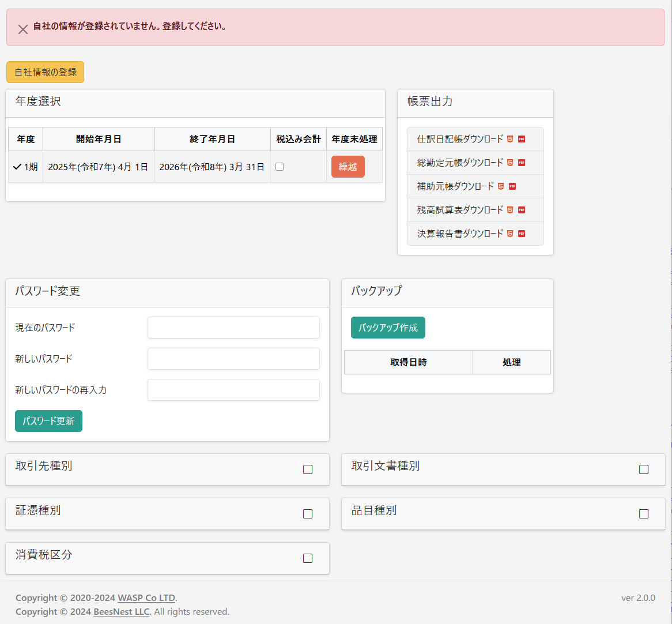Expand the 品目種別 section checkbox

pos(644,514)
